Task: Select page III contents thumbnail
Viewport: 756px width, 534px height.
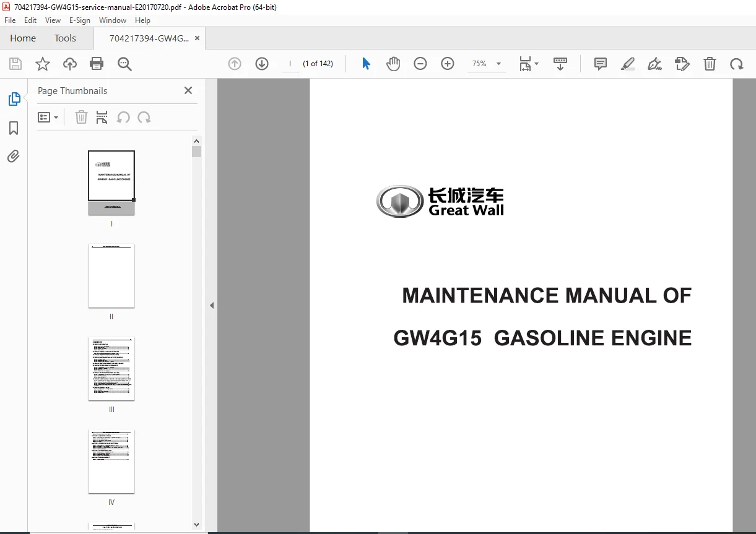Action: pos(111,368)
